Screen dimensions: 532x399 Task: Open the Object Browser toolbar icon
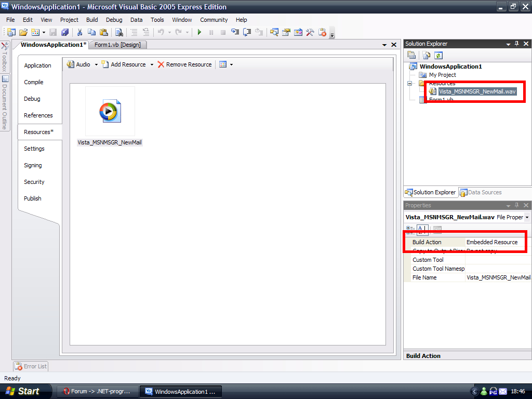[x=298, y=32]
